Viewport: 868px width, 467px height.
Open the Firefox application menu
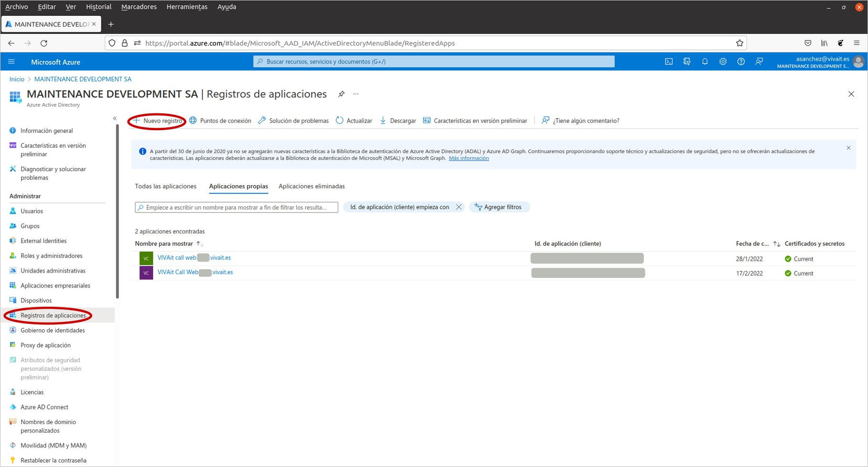click(x=857, y=43)
